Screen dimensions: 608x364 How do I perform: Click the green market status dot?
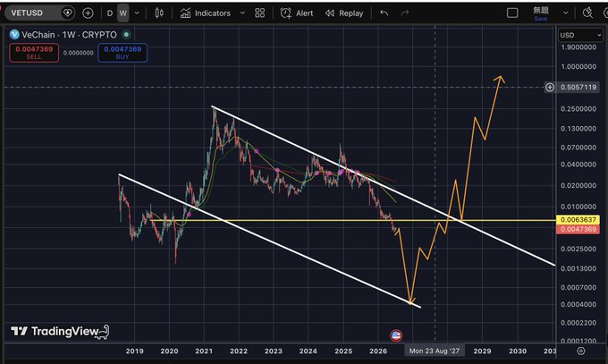(x=126, y=35)
